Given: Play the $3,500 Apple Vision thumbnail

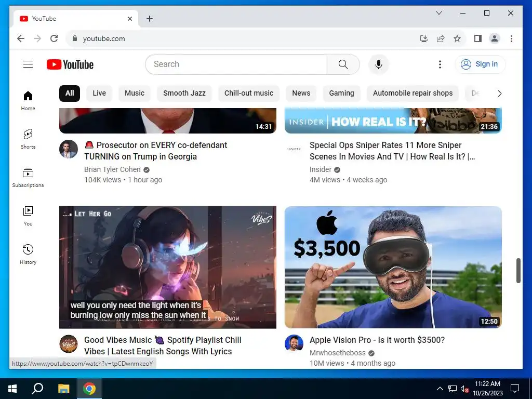Looking at the screenshot, I should pos(393,267).
